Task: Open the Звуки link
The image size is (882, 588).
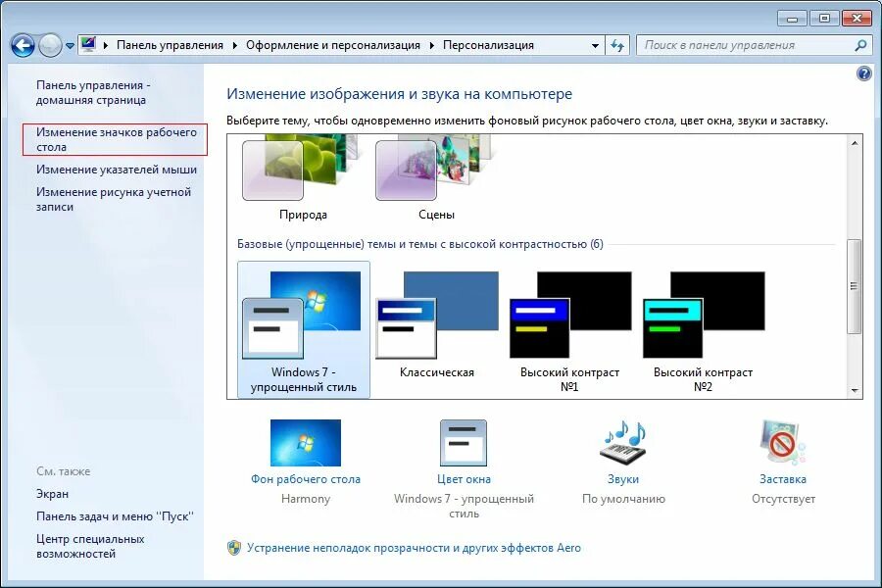Action: (623, 479)
